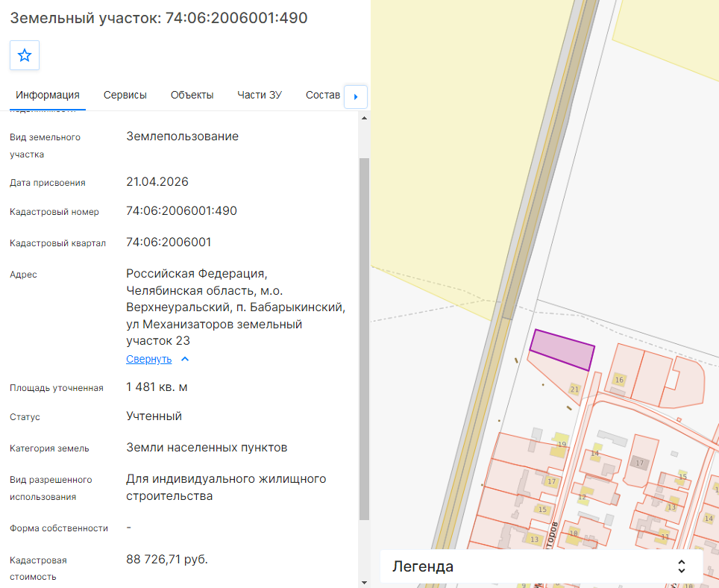Open the Информация tab
The height and width of the screenshot is (588, 719).
[48, 95]
